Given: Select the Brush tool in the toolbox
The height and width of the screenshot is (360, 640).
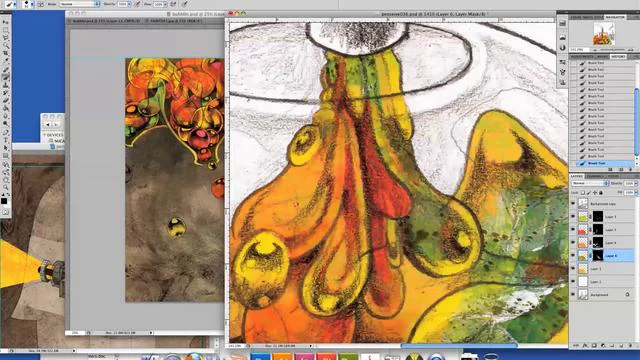Looking at the screenshot, I should tap(5, 78).
